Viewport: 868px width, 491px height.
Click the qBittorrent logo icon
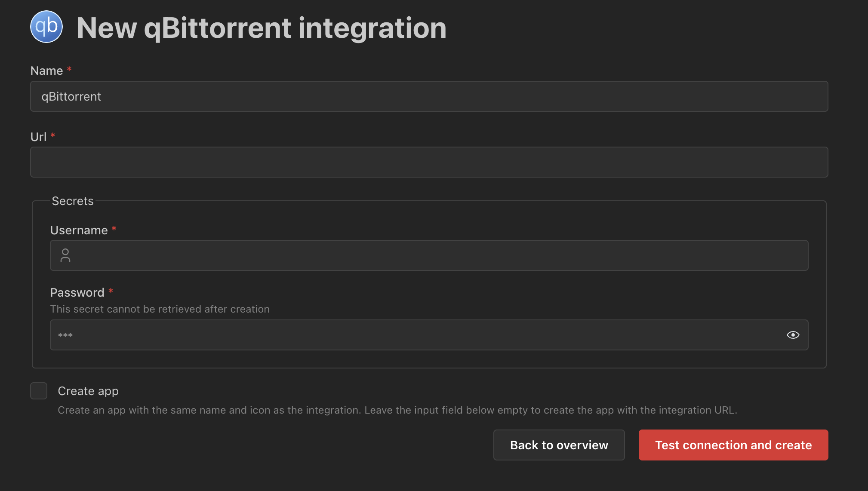[46, 27]
